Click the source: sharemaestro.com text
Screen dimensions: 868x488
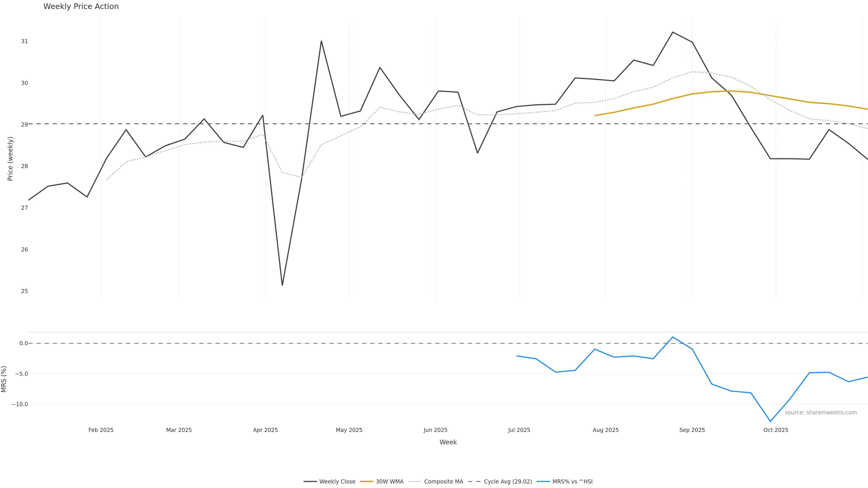[x=821, y=413]
